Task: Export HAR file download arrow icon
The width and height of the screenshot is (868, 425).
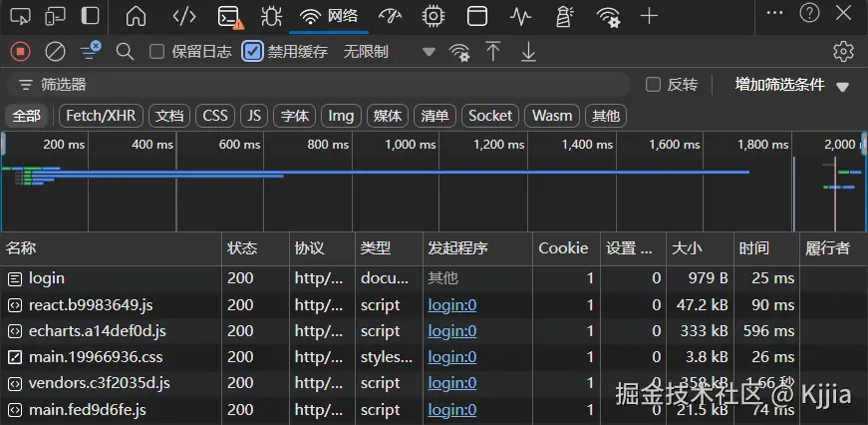Action: point(528,52)
